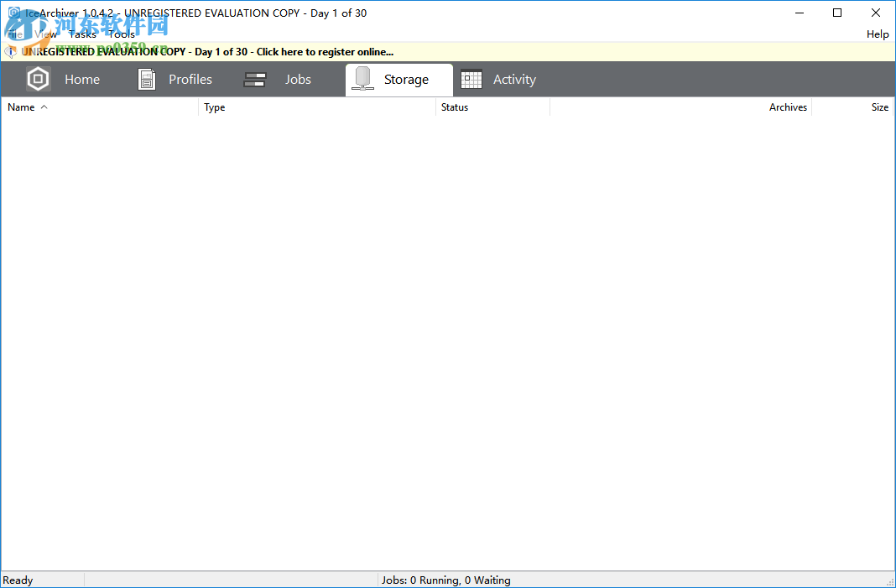Open the Help menu
The width and height of the screenshot is (896, 588).
878,34
